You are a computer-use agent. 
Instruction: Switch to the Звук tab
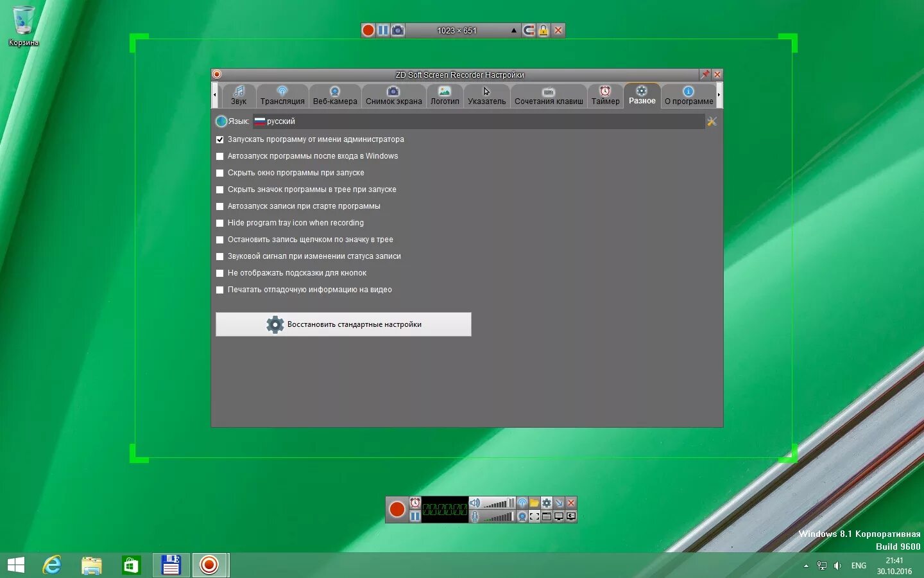tap(239, 96)
